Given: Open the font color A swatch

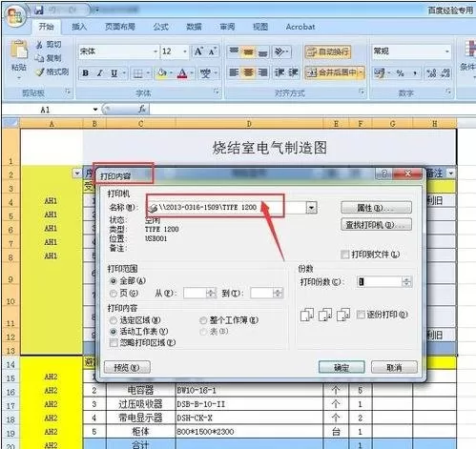Looking at the screenshot, I should coord(182,73).
